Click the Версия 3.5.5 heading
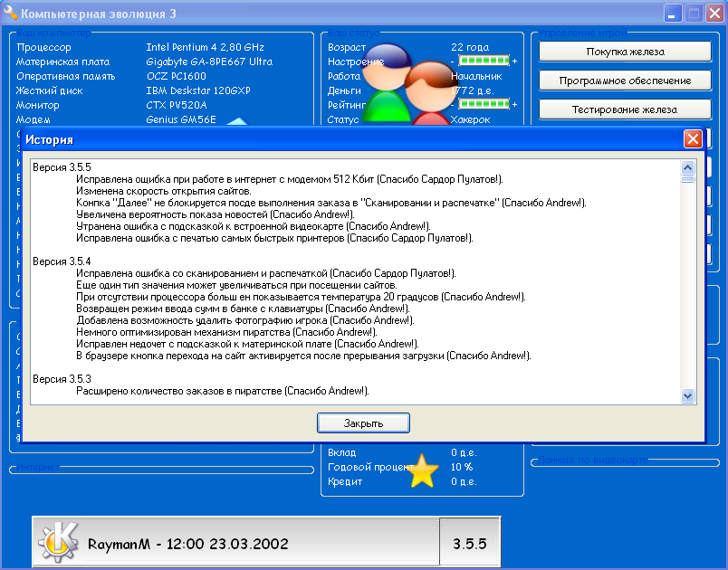 click(62, 167)
